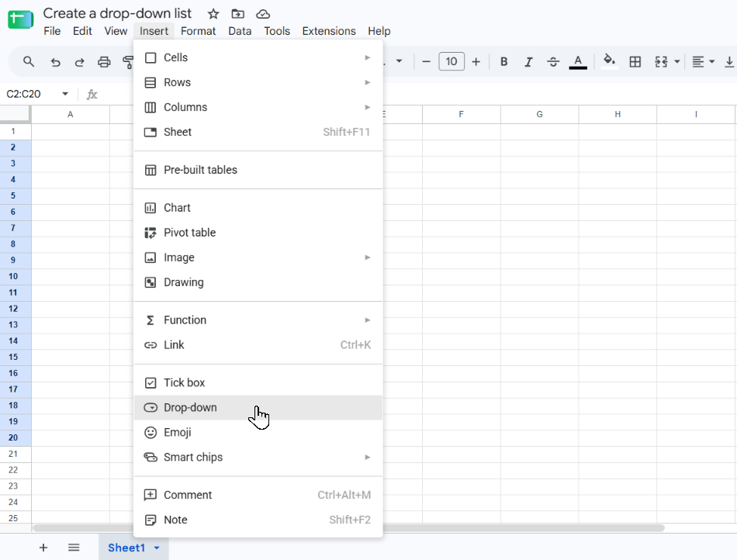This screenshot has height=560, width=737.
Task: Expand the Cells submenu
Action: click(x=258, y=57)
